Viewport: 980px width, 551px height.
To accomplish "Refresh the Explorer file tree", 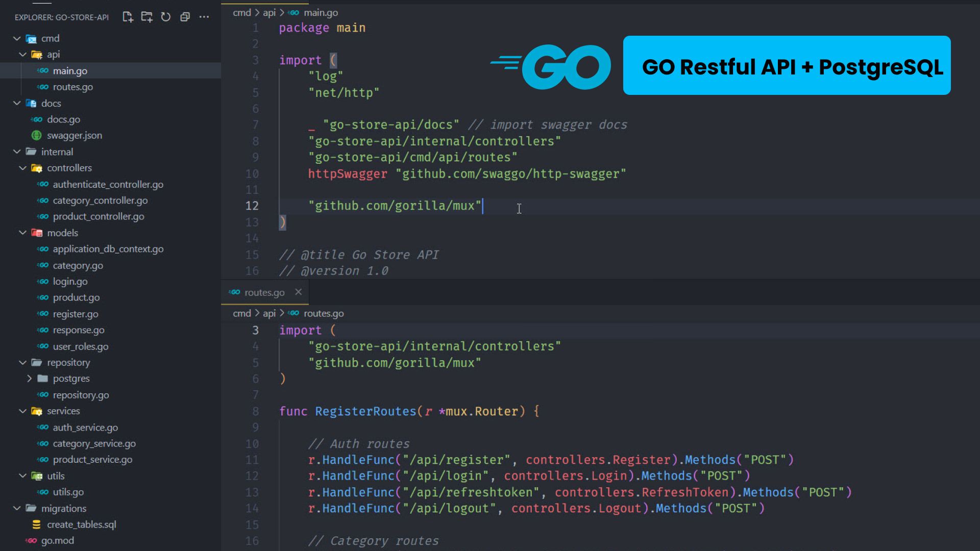I will (166, 17).
